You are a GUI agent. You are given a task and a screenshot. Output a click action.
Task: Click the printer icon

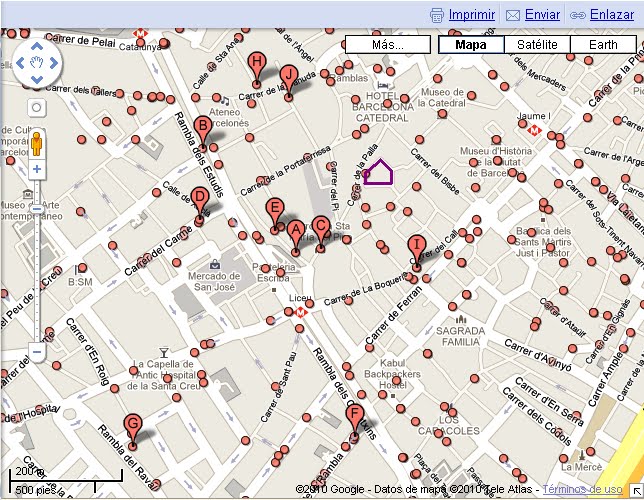[x=437, y=15]
